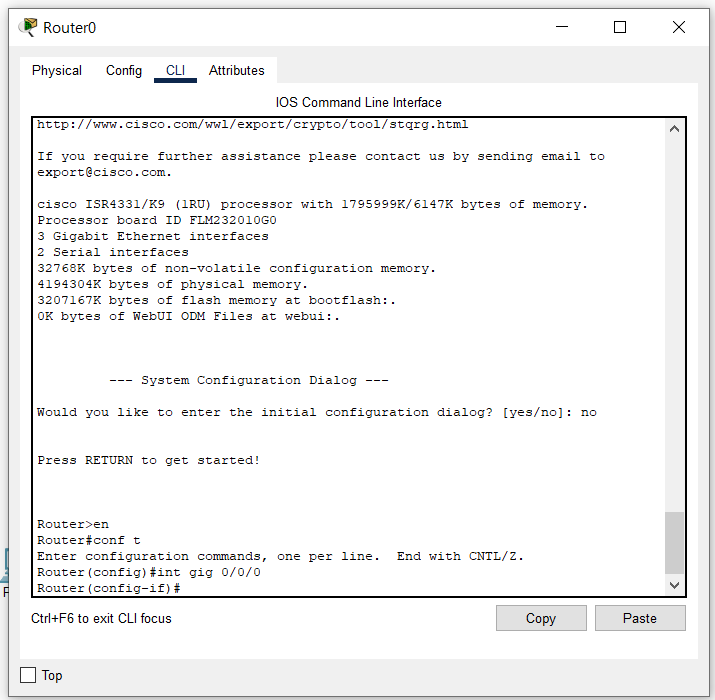Click the CLI vertical scrollbar thumb
This screenshot has width=715, height=700.
[x=674, y=543]
